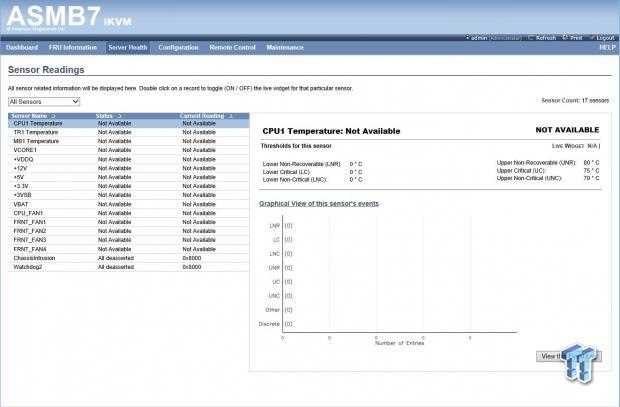Click Watchdog2 status All deasserted
Viewport: 620px width, 407px height.
click(116, 267)
